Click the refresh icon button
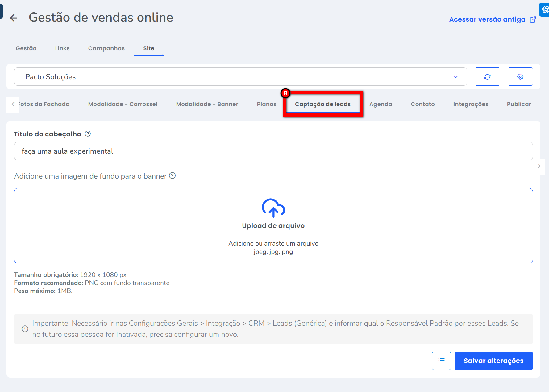549x392 pixels. pos(487,76)
